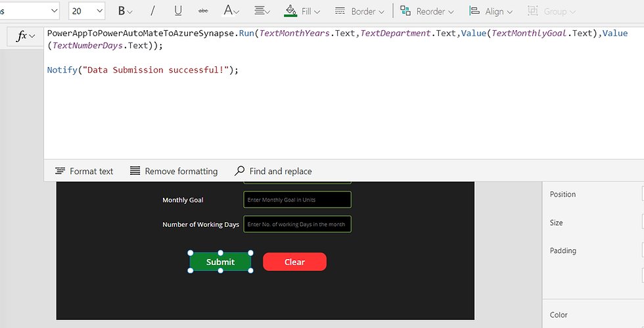The width and height of the screenshot is (644, 328).
Task: Open the Align menu
Action: tap(491, 11)
